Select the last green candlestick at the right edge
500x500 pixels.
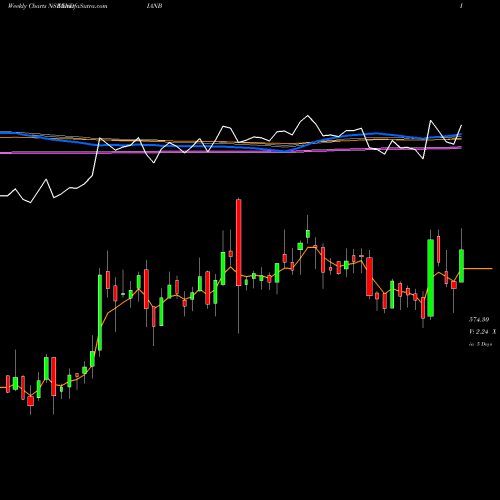pos(462,266)
